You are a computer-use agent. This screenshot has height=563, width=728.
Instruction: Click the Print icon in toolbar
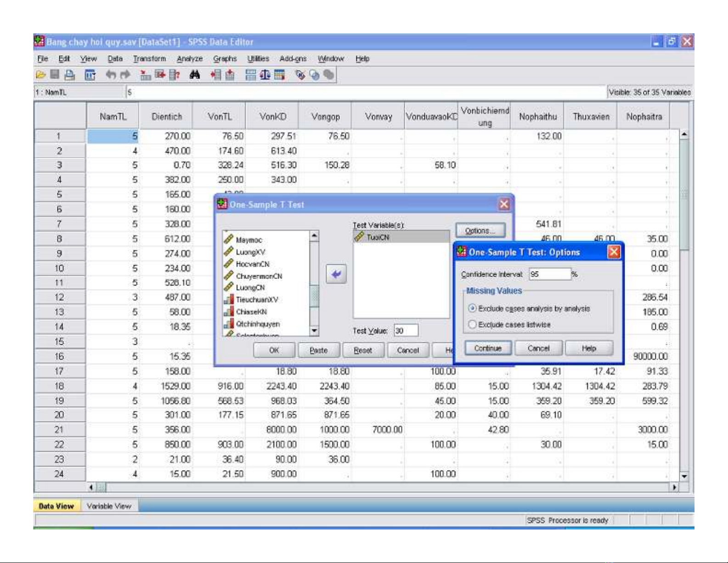click(x=69, y=75)
